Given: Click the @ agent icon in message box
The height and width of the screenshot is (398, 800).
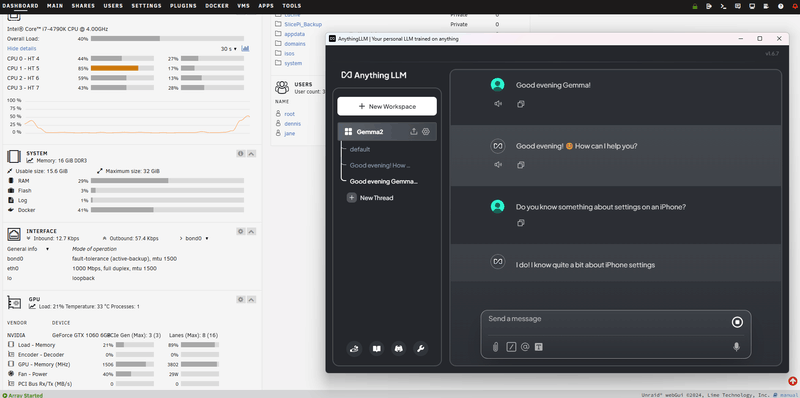Looking at the screenshot, I should point(525,347).
